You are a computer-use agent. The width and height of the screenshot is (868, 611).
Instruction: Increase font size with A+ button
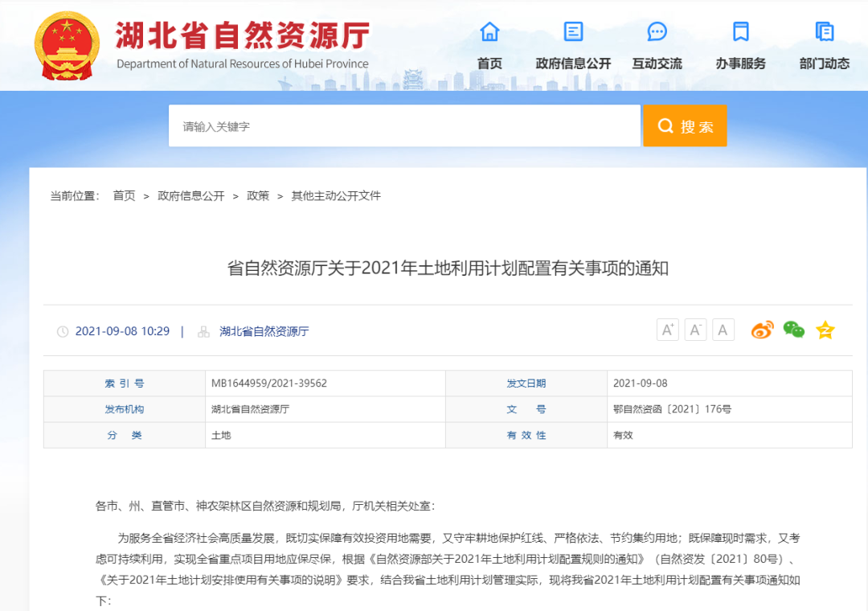(667, 329)
